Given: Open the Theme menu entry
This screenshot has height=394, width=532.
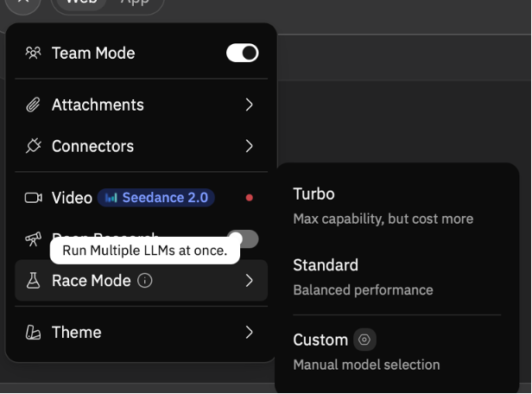Looking at the screenshot, I should (141, 333).
